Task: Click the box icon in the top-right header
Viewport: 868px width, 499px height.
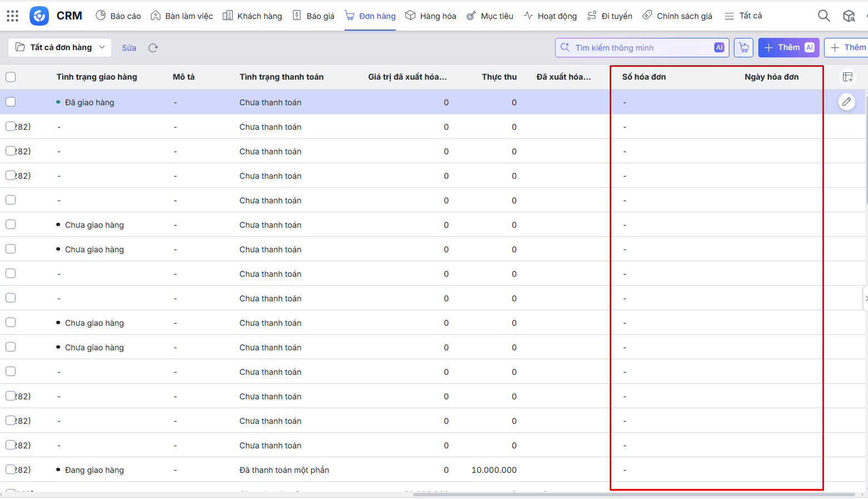Action: [849, 16]
